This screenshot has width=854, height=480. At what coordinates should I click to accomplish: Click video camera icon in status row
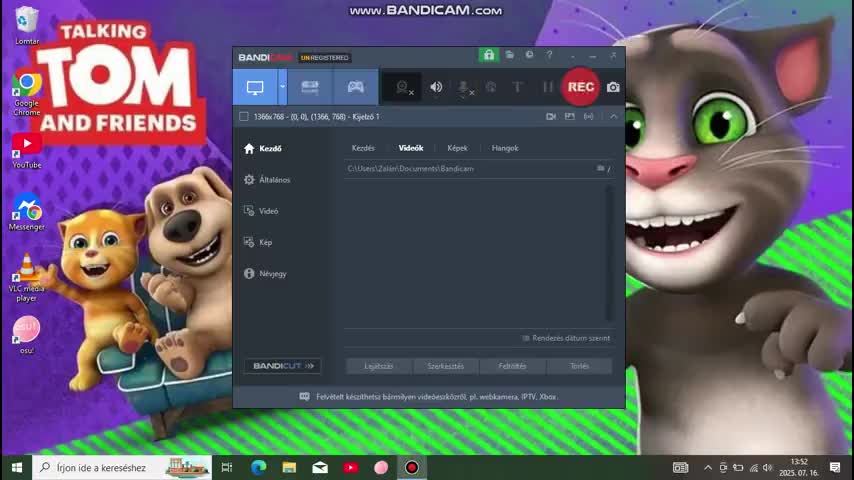tap(551, 117)
